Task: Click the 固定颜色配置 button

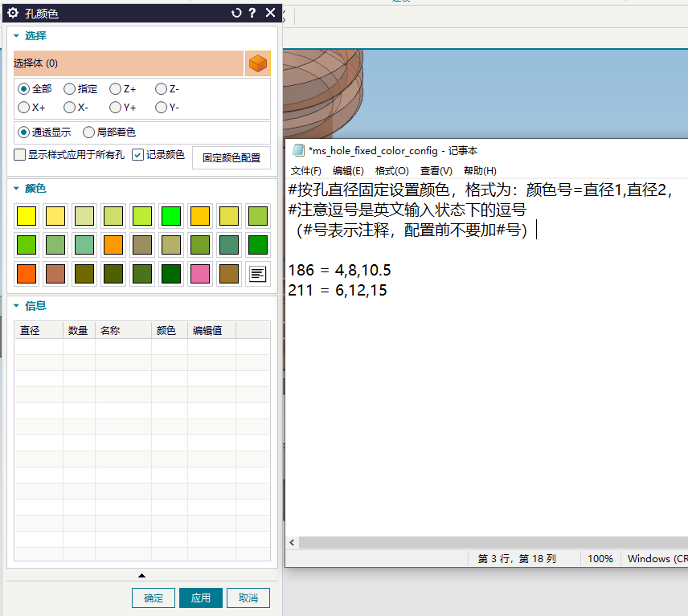Action: point(231,158)
